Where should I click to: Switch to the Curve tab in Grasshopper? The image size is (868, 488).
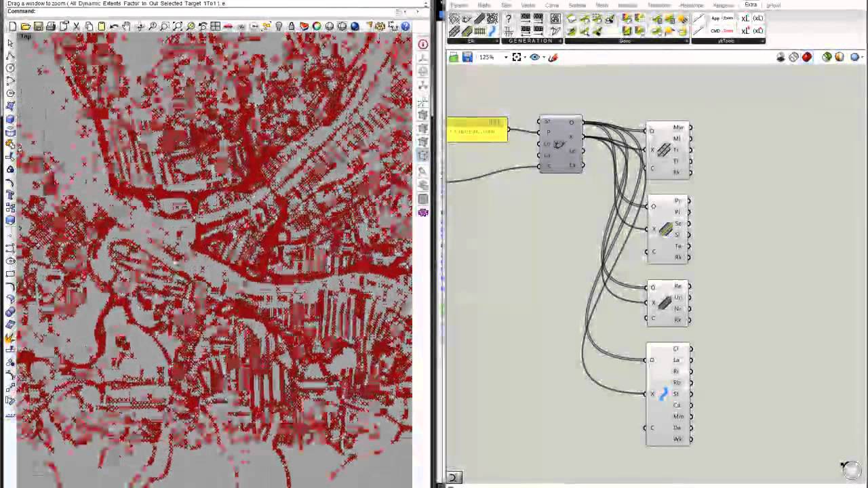(552, 5)
